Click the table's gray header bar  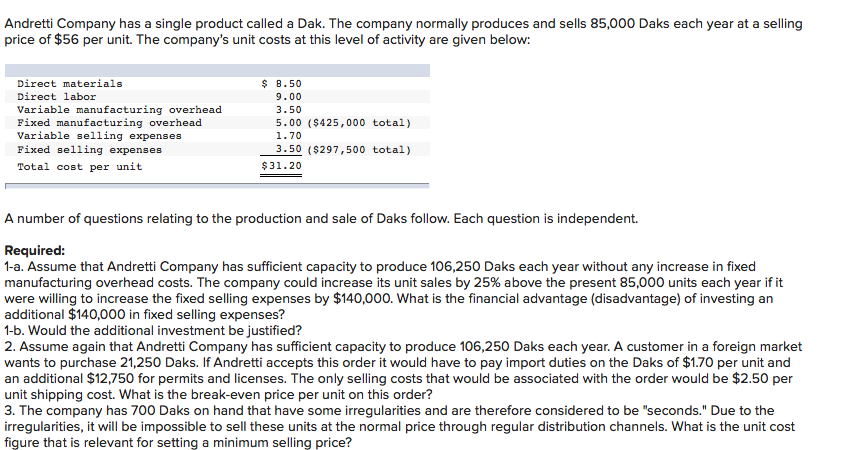(217, 70)
